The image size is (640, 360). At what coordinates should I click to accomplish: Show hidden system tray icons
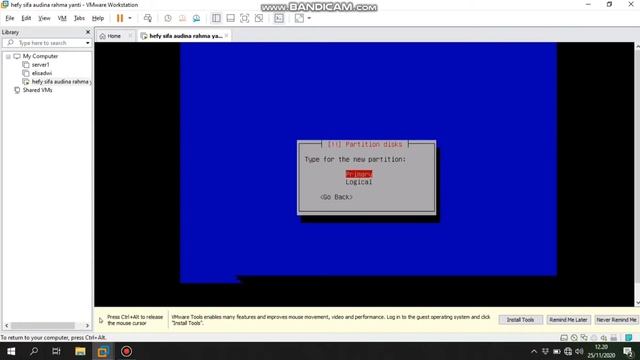pos(534,351)
